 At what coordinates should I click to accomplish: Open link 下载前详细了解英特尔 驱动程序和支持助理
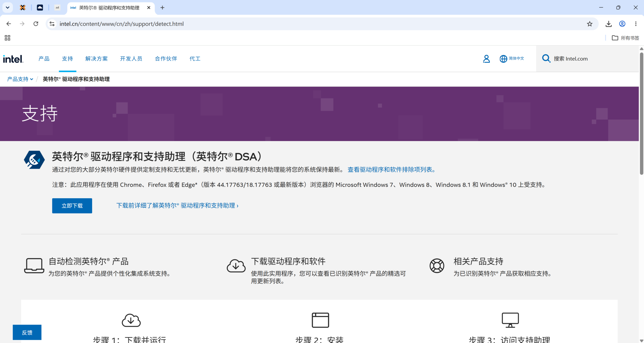point(177,205)
